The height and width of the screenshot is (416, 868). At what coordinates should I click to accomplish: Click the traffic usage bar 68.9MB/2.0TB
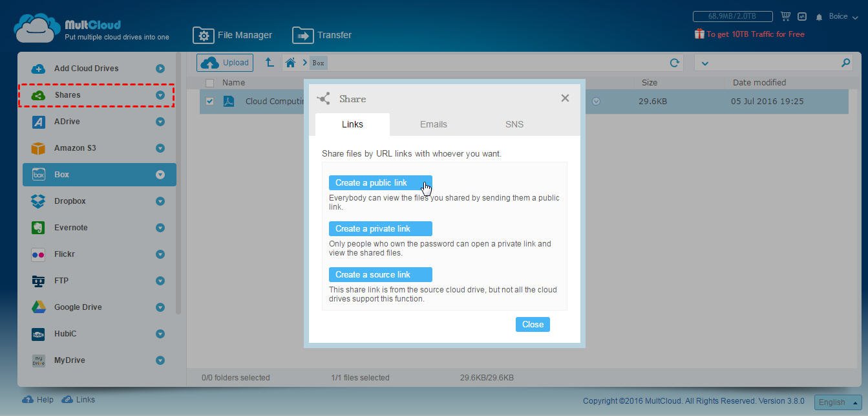tap(733, 16)
